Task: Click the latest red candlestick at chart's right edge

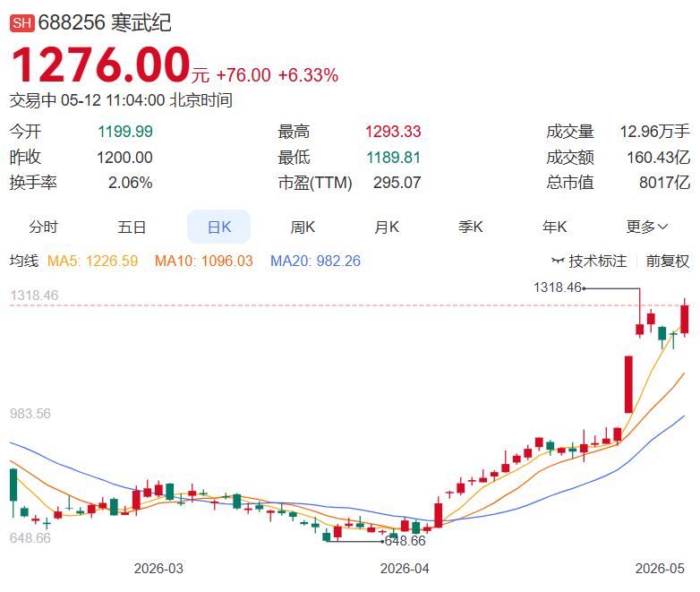Action: pos(685,319)
